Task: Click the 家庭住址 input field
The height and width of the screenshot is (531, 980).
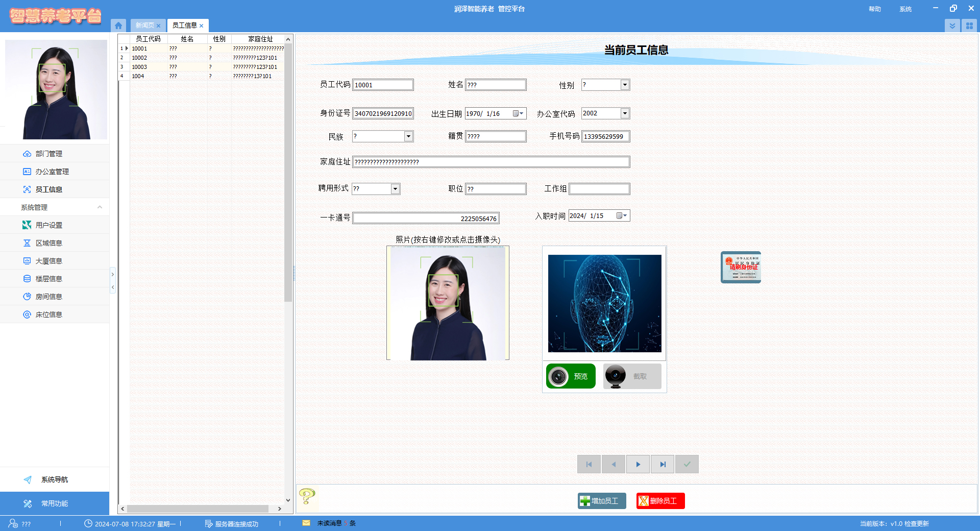Action: coord(491,162)
